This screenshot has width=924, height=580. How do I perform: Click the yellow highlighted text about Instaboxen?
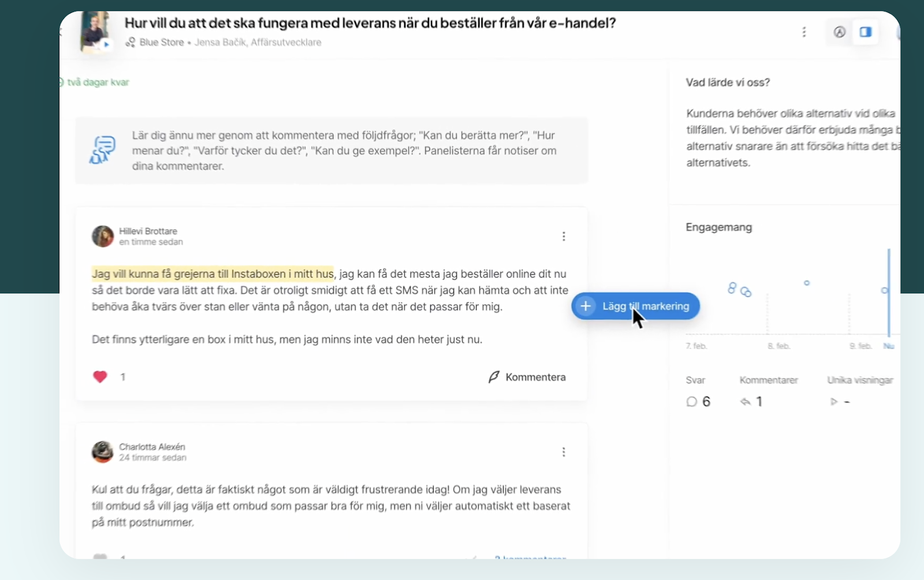(x=213, y=274)
